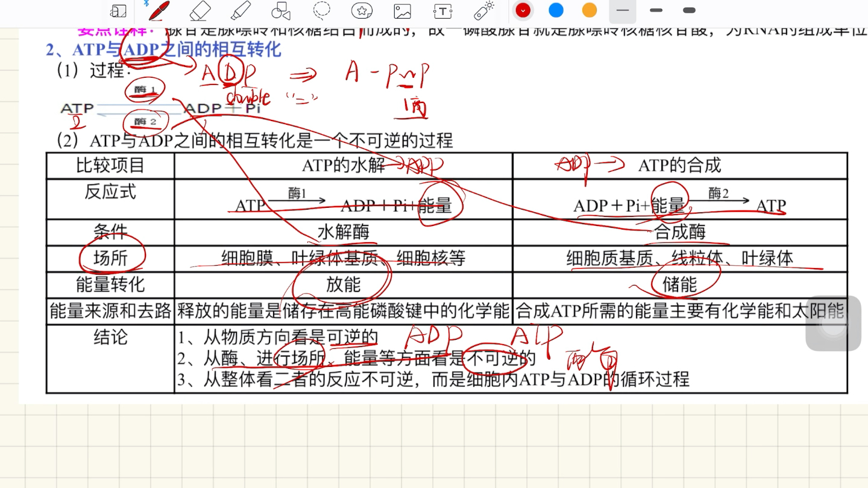
Task: Click the conclusion line beginning '3、从整体看'
Action: click(x=433, y=379)
